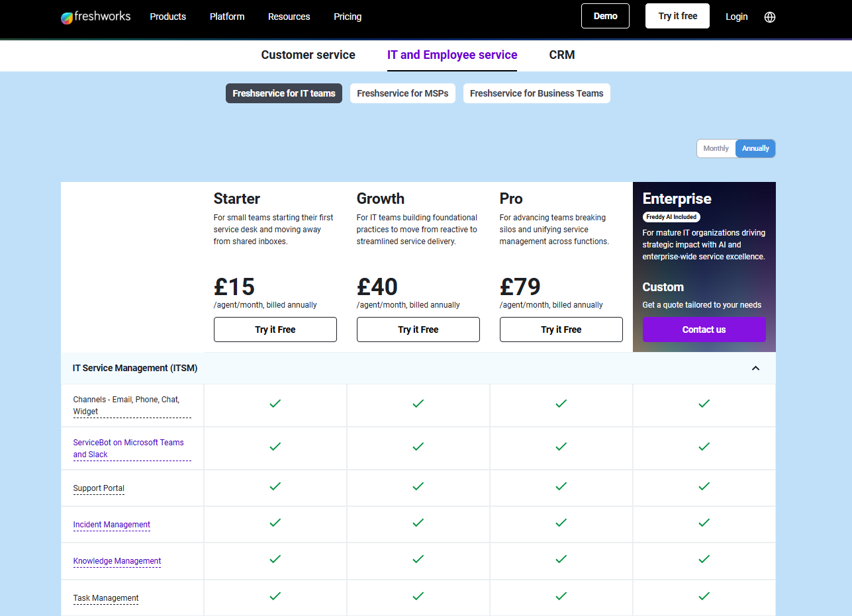Click Channels - Email, Phone, Chat, Widget label
This screenshot has height=616, width=852.
tap(132, 406)
